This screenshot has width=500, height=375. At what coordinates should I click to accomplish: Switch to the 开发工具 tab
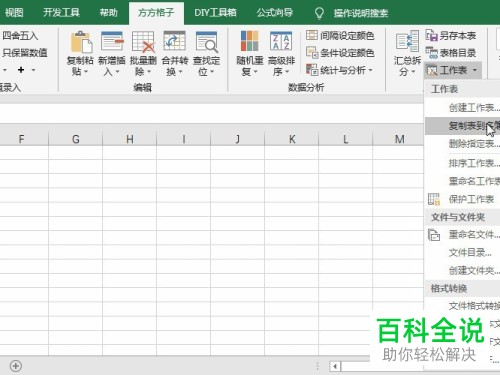(61, 13)
